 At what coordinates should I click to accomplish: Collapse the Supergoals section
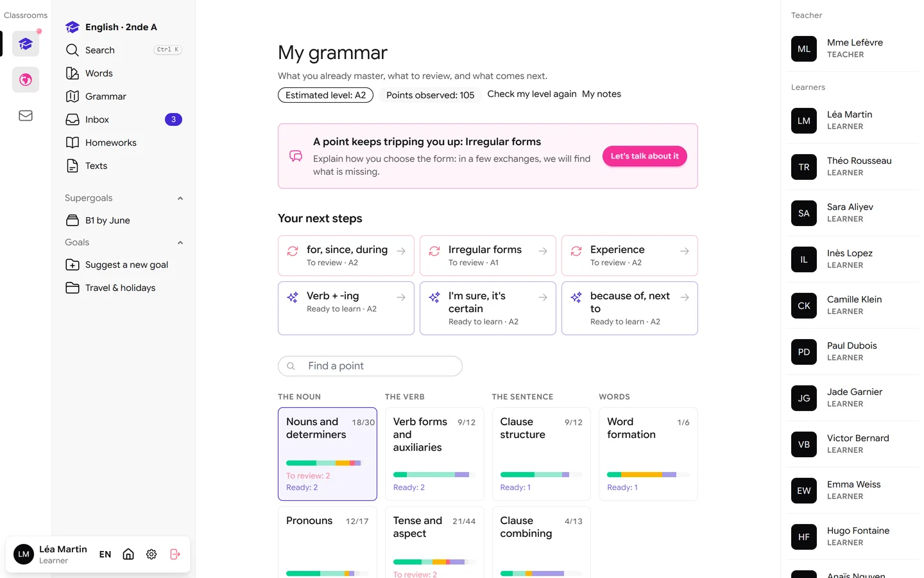180,198
